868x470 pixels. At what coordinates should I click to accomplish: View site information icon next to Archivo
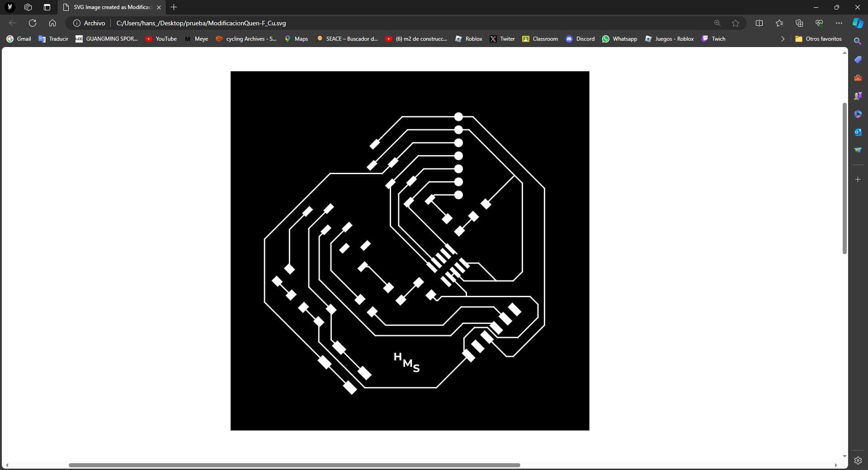(x=77, y=23)
